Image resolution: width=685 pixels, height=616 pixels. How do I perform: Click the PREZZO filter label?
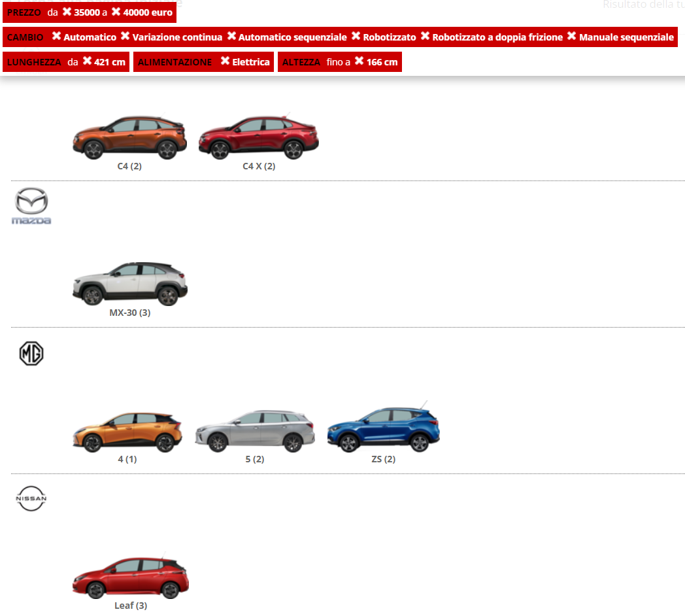coord(24,12)
